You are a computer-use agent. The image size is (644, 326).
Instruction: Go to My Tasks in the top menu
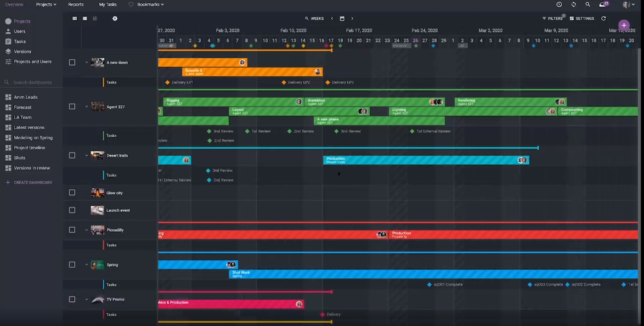point(108,4)
